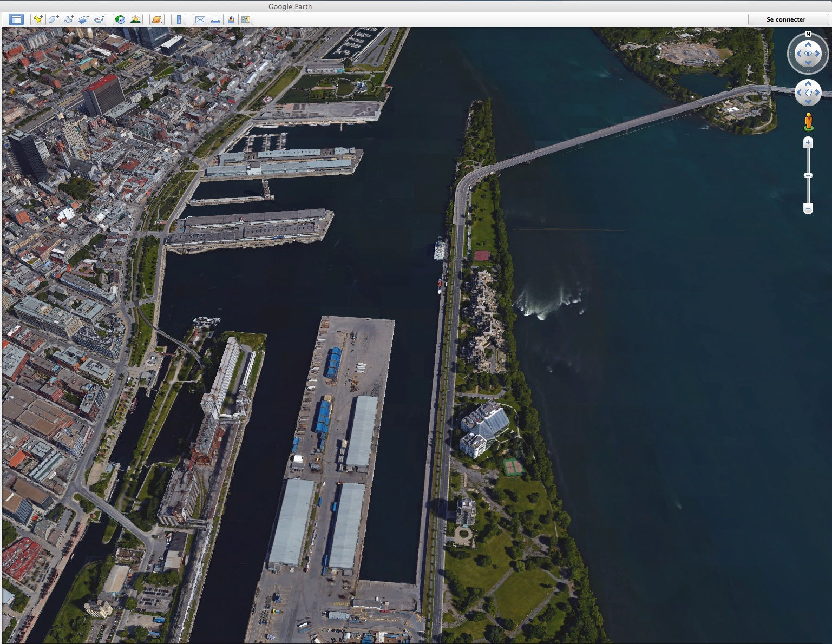View in Google Maps icon
The height and width of the screenshot is (644, 832).
pos(246,19)
